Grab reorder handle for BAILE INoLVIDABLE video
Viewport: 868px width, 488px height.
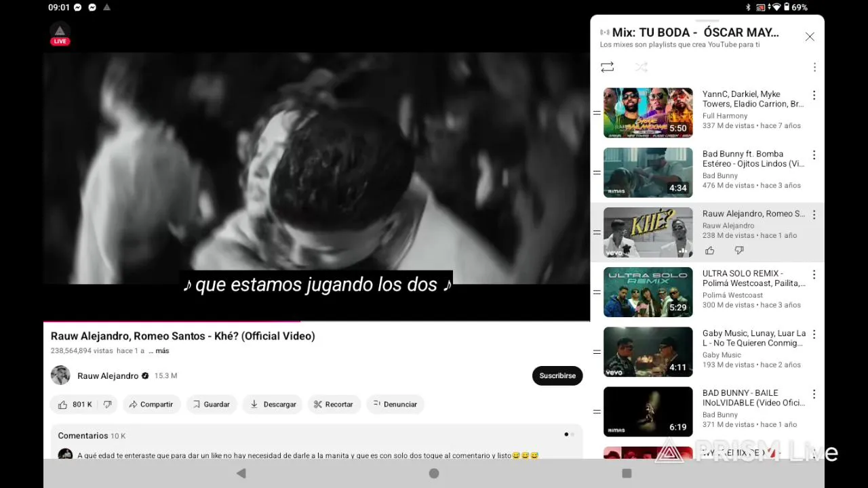coord(597,411)
